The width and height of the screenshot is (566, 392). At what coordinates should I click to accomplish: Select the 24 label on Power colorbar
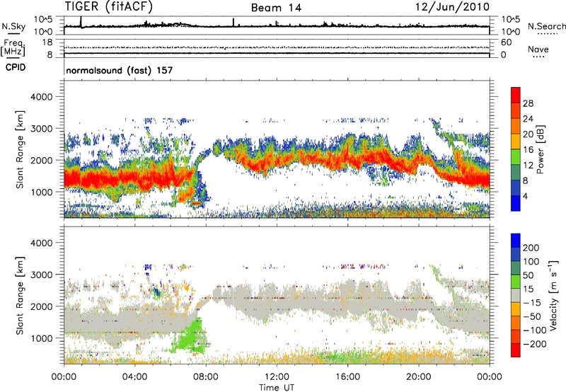click(528, 119)
